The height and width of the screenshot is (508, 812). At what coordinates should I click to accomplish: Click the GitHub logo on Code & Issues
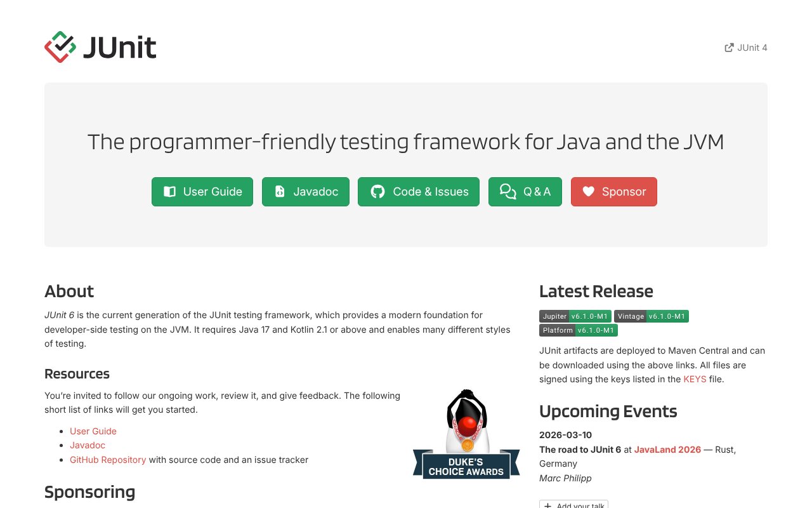click(x=377, y=191)
